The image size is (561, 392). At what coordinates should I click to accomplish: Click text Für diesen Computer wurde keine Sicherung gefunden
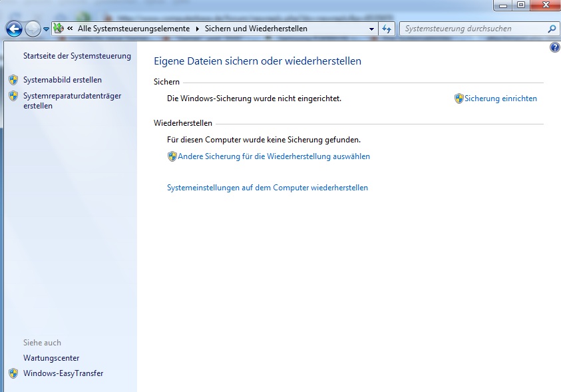pos(264,140)
